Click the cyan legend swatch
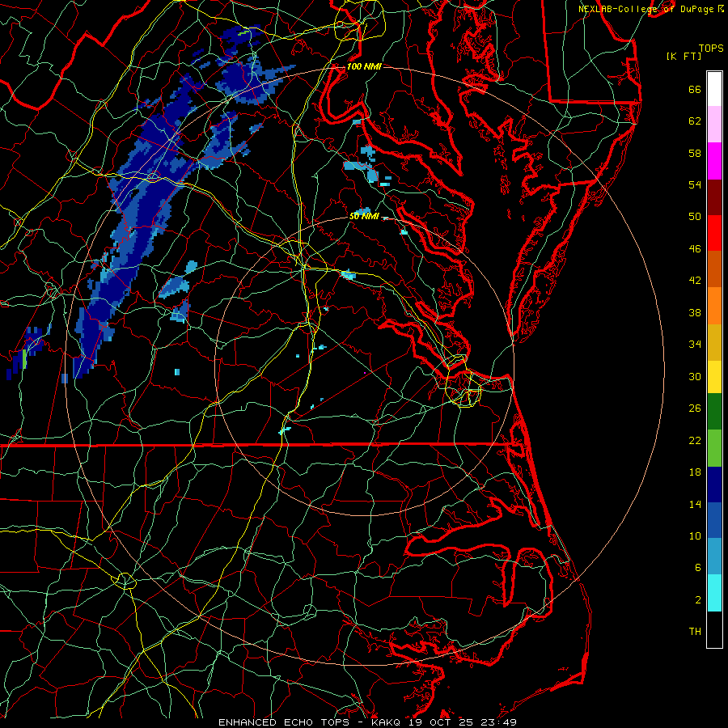This screenshot has height=728, width=728. coord(714,593)
